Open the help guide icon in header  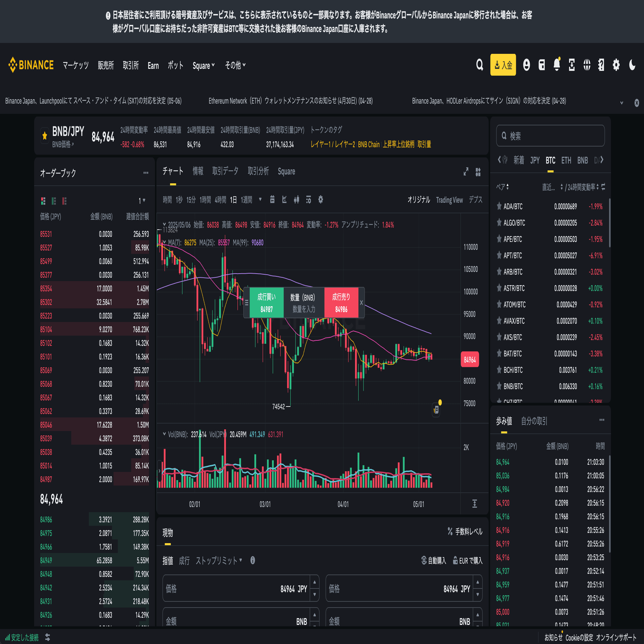click(601, 65)
